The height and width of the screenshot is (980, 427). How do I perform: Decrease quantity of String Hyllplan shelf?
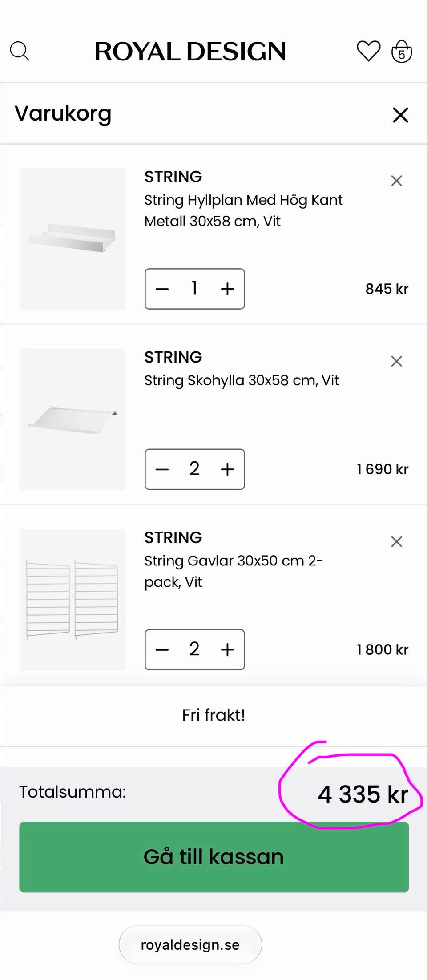coord(162,289)
